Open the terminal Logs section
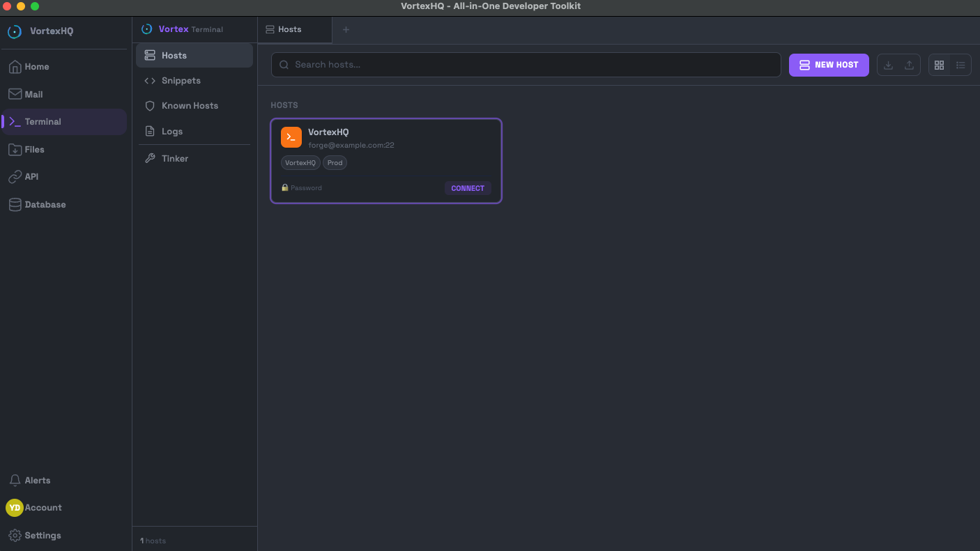This screenshot has width=980, height=551. (x=171, y=131)
